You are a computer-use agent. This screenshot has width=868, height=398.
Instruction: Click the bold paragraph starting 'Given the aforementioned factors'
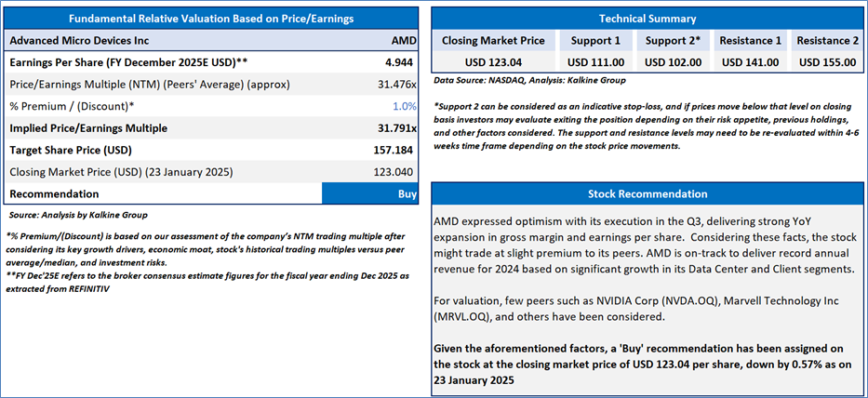643,365
